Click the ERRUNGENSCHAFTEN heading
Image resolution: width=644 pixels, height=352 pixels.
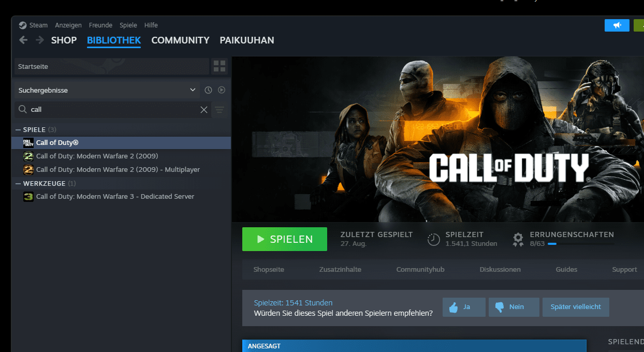pos(572,234)
